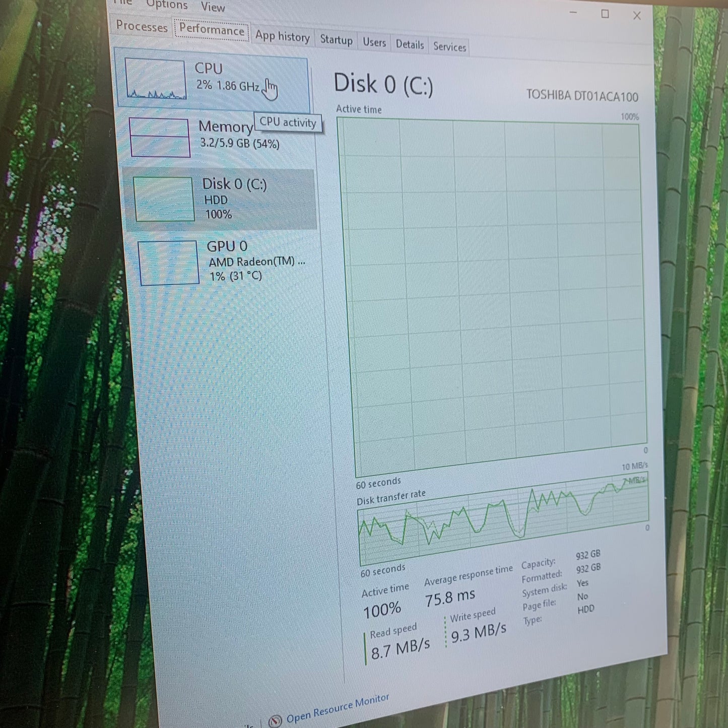Open the View menu
Viewport: 728px width, 728px height.
coord(213,8)
